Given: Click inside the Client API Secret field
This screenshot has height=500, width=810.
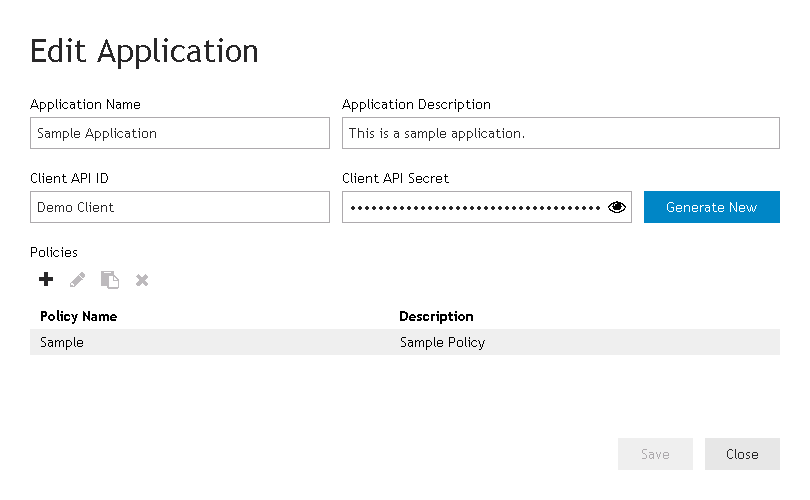Looking at the screenshot, I should (x=474, y=207).
